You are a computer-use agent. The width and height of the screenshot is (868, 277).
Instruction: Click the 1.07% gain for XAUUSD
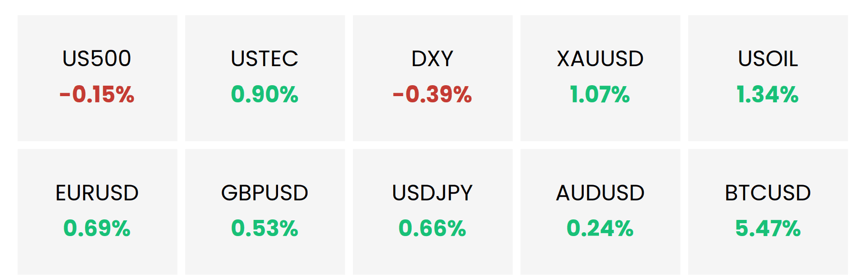(600, 94)
